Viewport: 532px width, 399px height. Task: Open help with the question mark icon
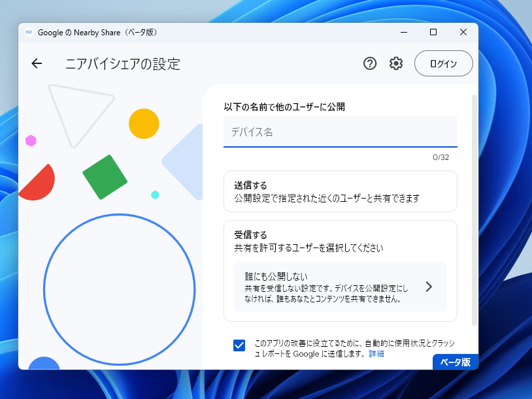370,63
